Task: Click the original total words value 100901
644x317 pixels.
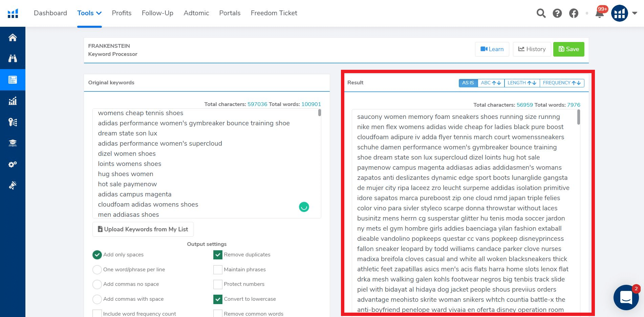Action: tap(311, 104)
